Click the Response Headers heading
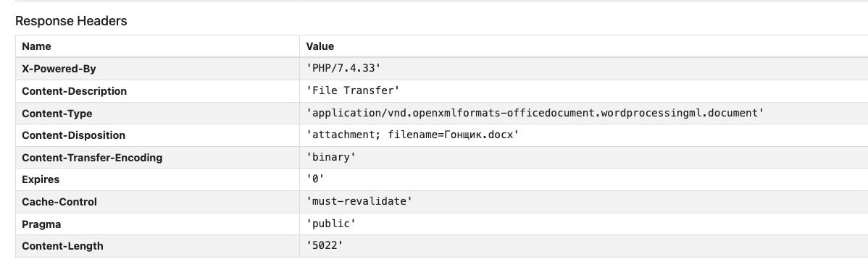Screen dimensions: 868x280 pos(71,21)
